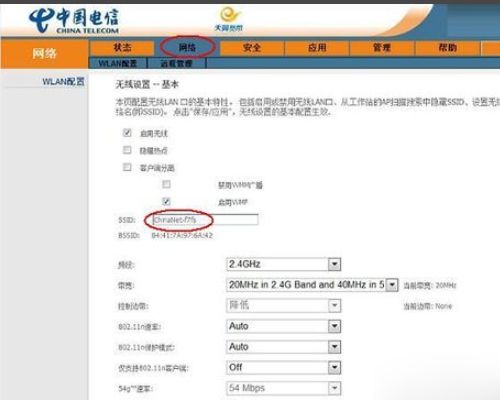This screenshot has height=400, width=500.
Task: Check the 客户端分离 checkbox
Action: click(127, 167)
